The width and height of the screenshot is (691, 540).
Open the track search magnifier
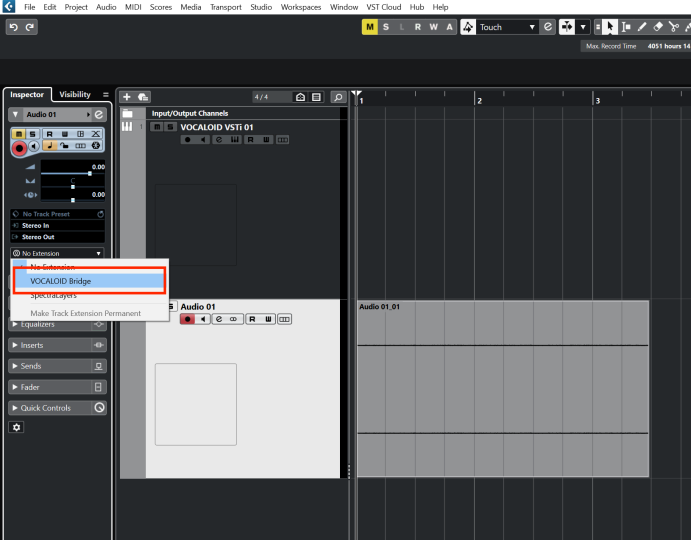tap(338, 97)
